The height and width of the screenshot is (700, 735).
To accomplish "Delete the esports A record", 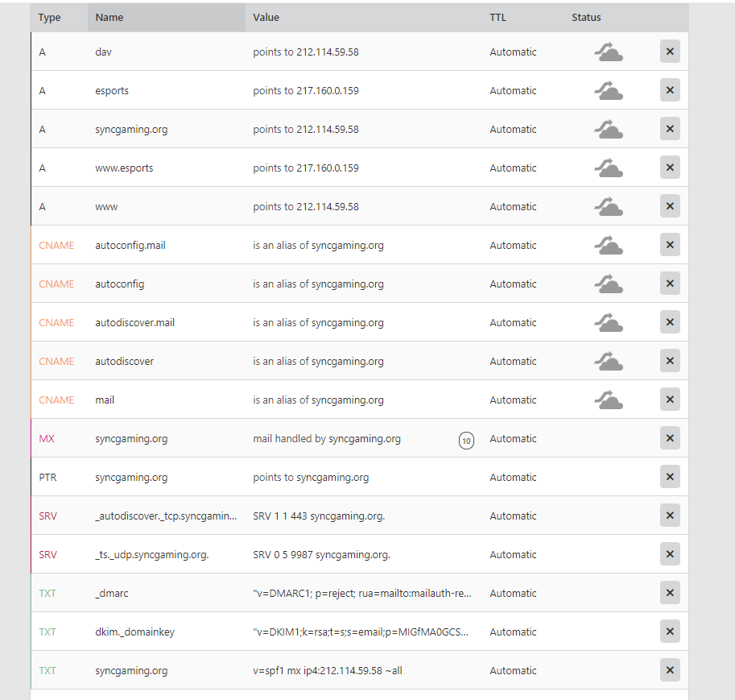I will [x=670, y=89].
